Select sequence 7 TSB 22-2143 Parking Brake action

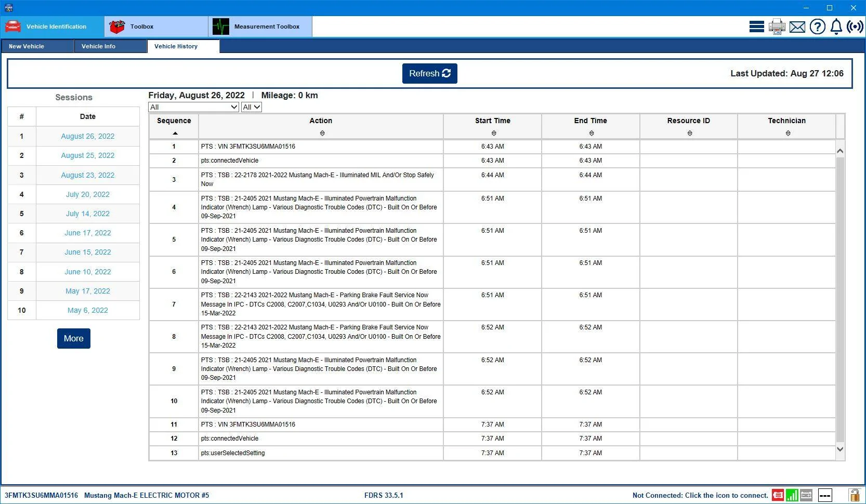pos(321,304)
